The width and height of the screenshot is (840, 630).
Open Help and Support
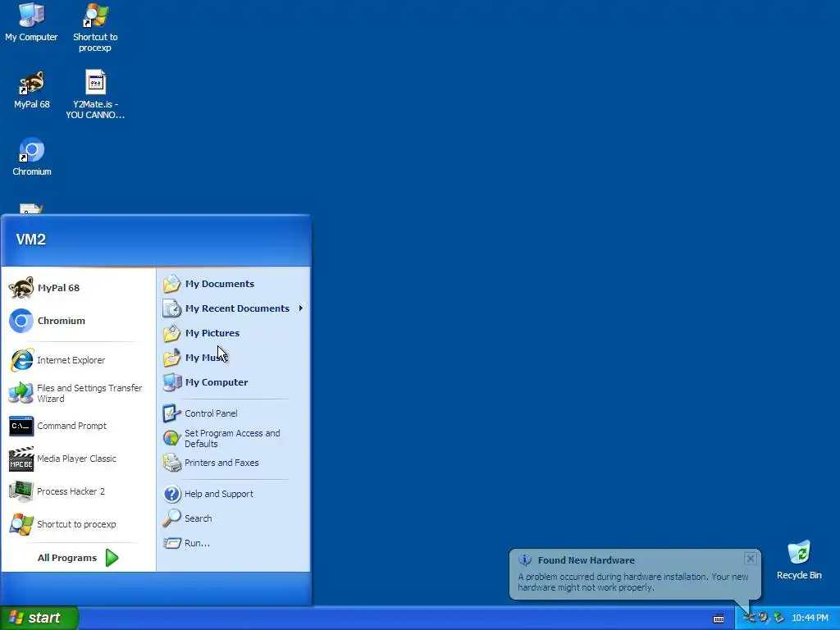tap(233, 493)
